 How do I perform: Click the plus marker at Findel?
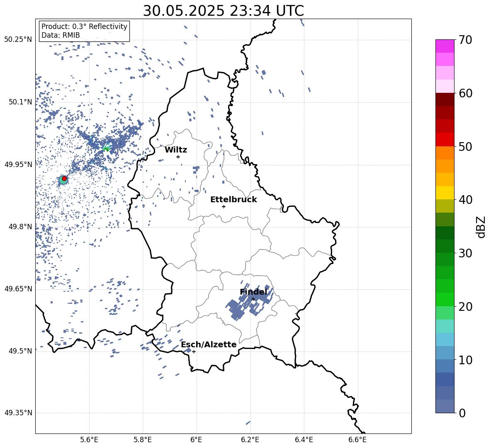253,299
